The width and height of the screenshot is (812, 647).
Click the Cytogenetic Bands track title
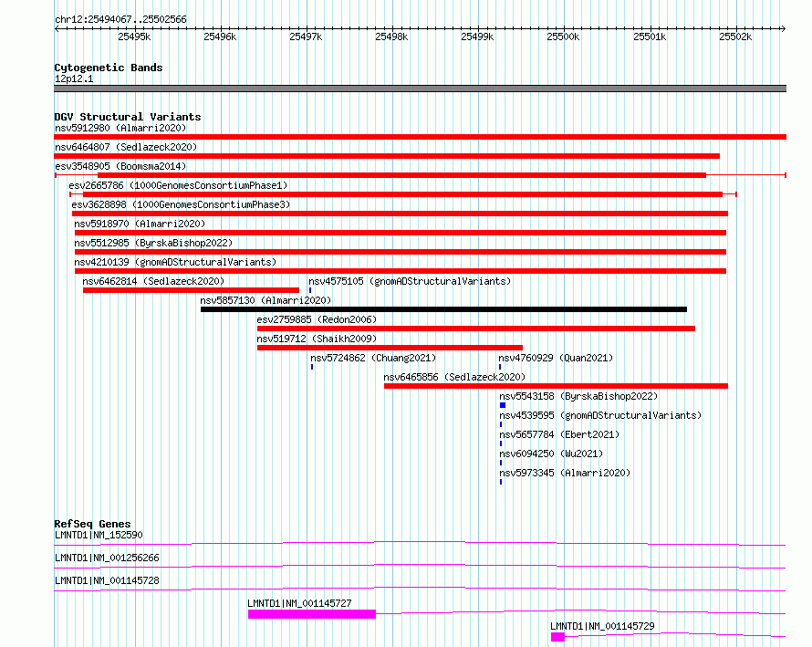click(109, 68)
